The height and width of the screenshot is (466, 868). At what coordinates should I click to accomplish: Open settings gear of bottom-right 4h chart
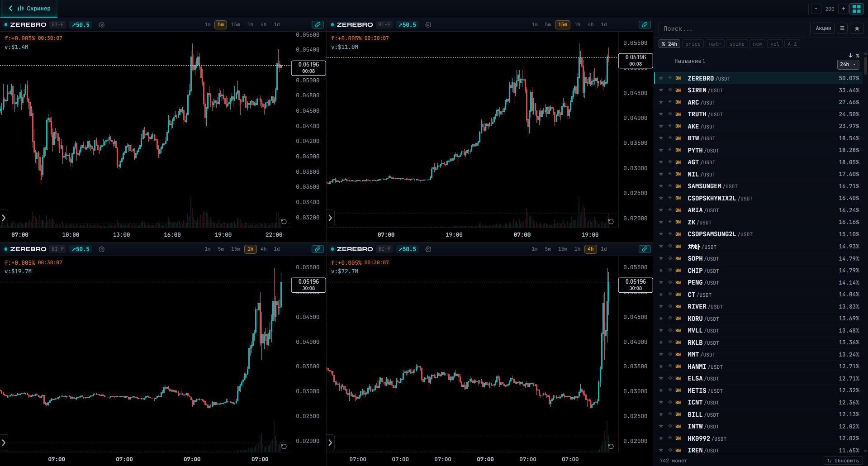(428, 249)
